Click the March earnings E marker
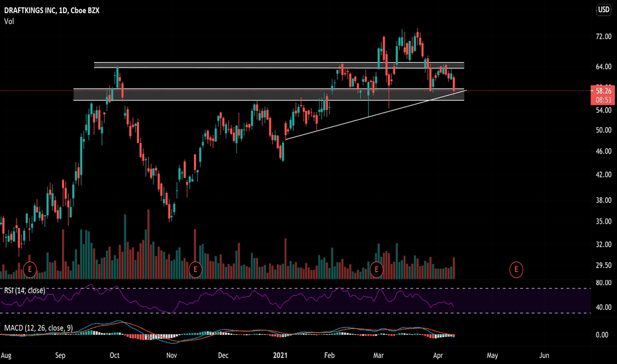The image size is (617, 364). [x=376, y=269]
